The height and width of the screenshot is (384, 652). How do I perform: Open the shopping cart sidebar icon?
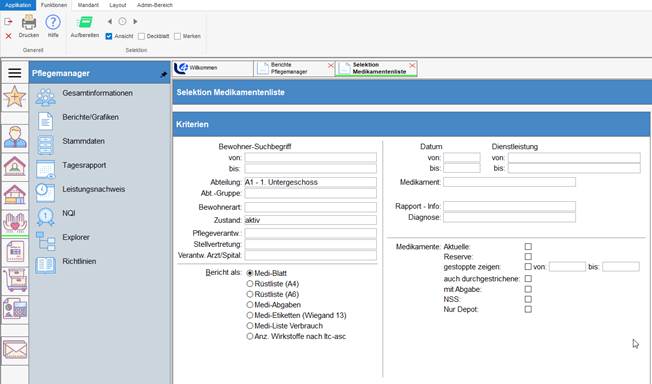(15, 280)
